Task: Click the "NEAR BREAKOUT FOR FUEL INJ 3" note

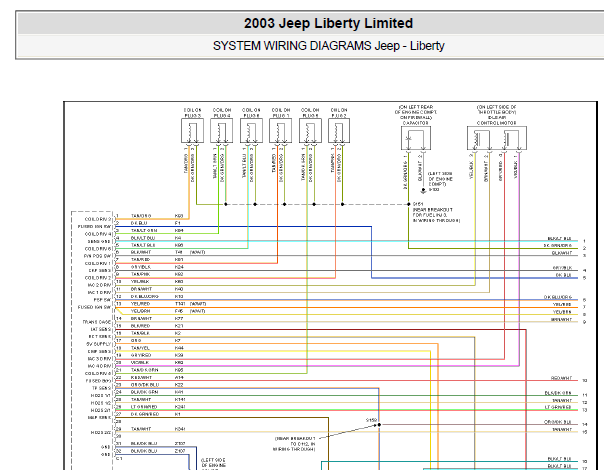Action: [x=436, y=215]
